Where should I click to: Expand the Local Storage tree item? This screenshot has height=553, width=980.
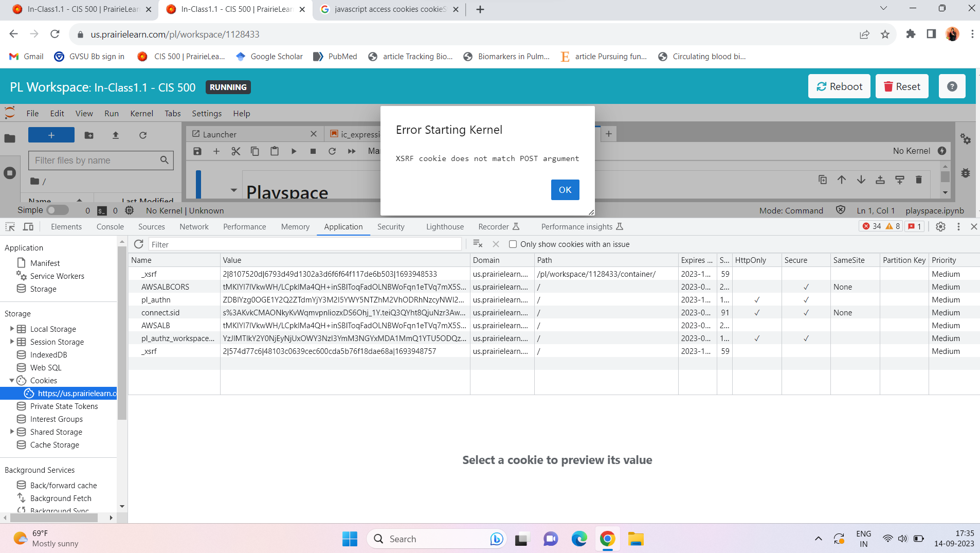12,329
